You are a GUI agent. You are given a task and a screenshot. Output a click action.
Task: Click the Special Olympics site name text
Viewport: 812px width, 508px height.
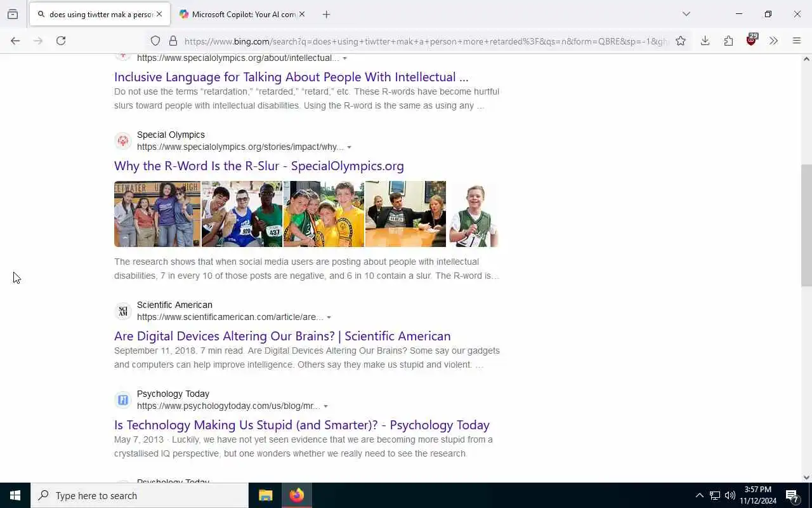(x=171, y=135)
